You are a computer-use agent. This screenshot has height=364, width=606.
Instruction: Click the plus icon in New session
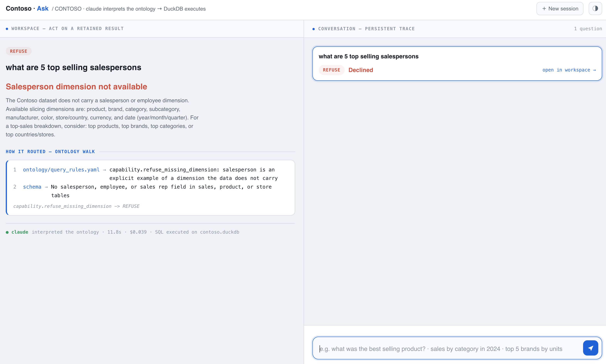click(544, 9)
